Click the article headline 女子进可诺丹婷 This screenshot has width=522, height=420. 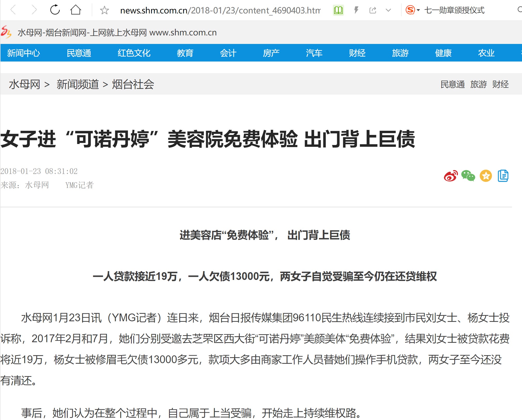208,139
